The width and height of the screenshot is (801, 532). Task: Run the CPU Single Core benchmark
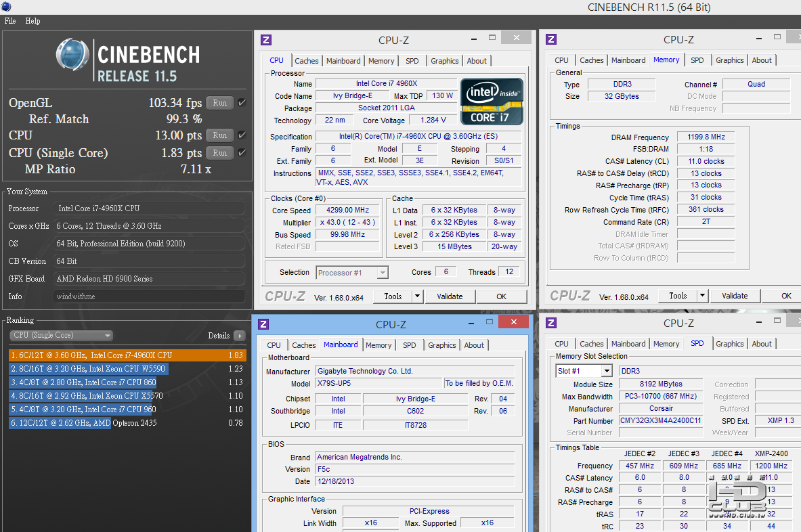point(220,153)
